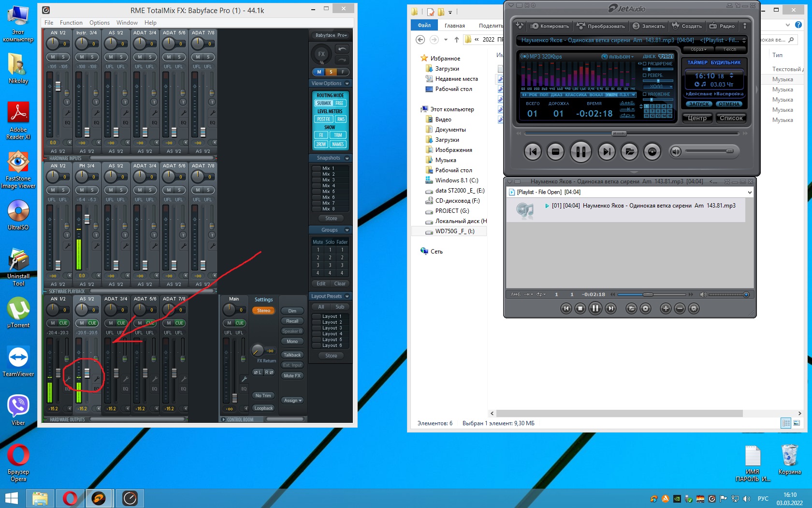Pause playback from the playlist window controls
The image size is (812, 508).
[x=595, y=308]
